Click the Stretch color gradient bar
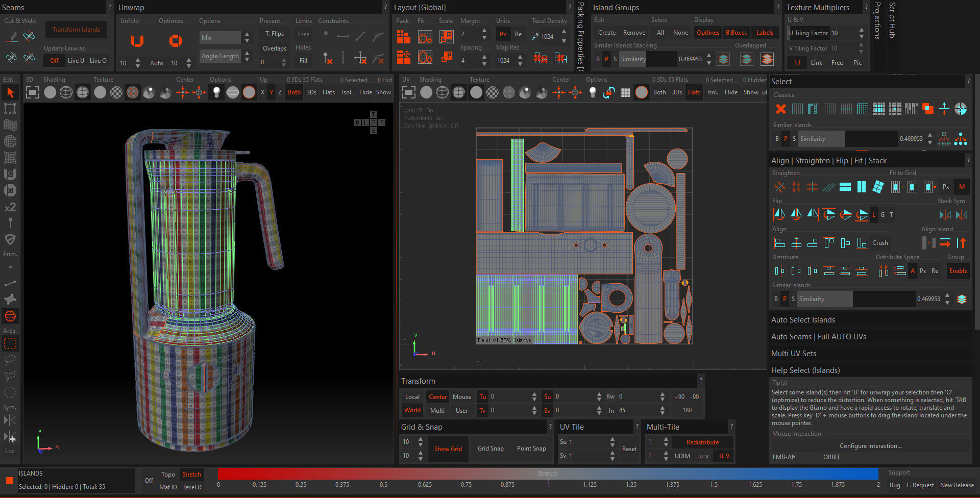The image size is (980, 498). (x=548, y=474)
